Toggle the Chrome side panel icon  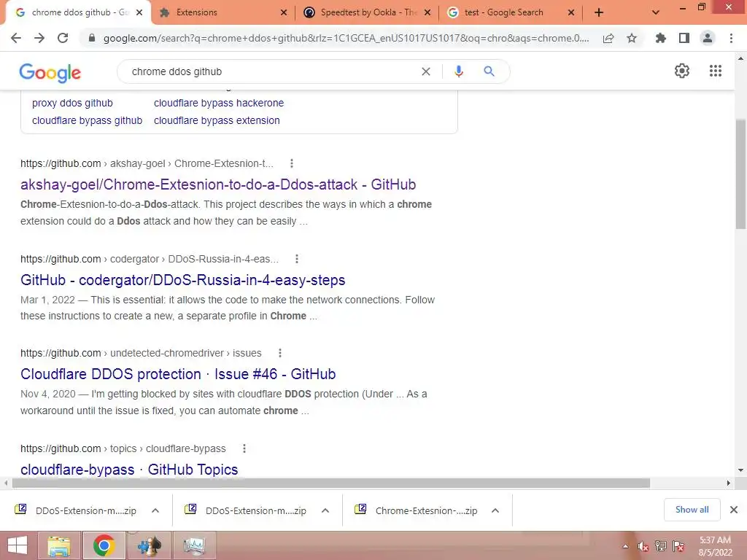coord(684,38)
